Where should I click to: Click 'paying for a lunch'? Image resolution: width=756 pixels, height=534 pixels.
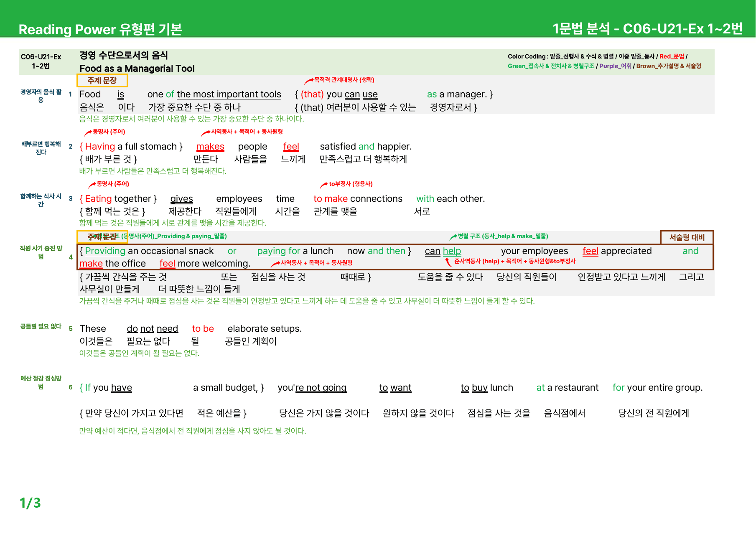295,251
